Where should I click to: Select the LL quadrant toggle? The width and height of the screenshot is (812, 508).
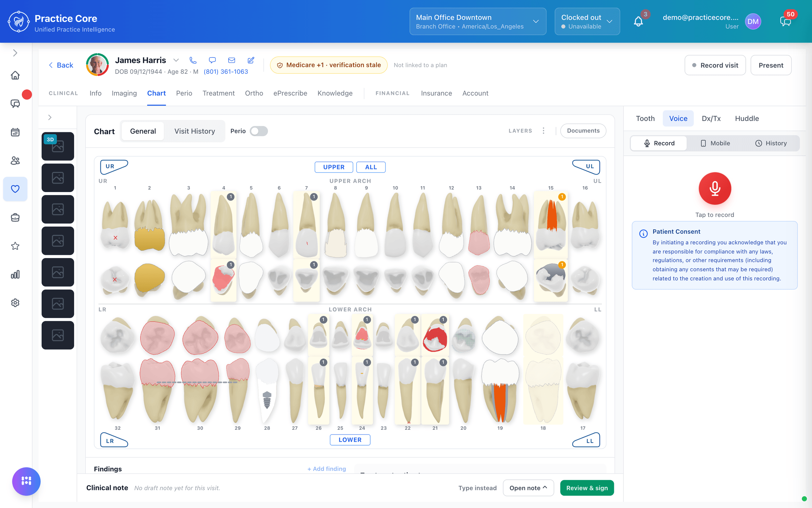(x=586, y=440)
